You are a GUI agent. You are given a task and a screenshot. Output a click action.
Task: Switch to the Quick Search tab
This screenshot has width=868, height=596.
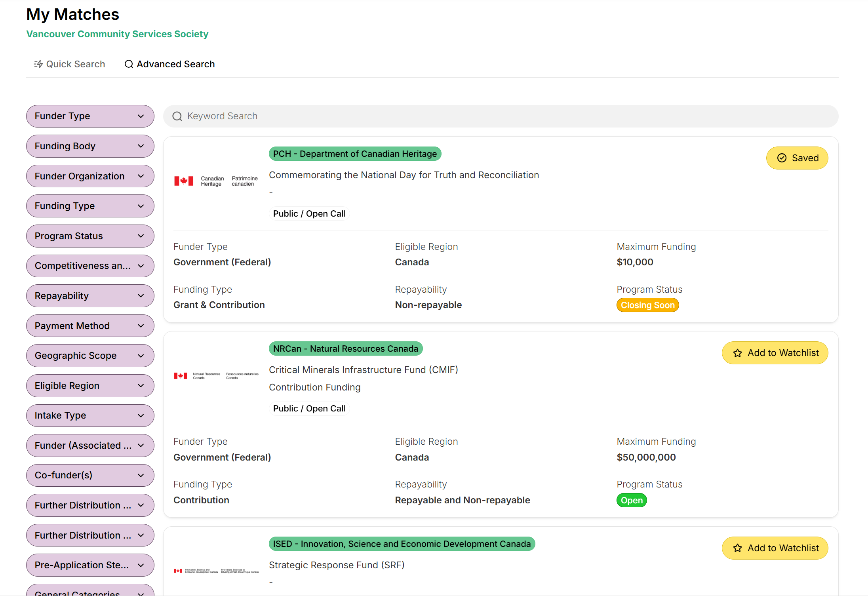[x=70, y=64]
